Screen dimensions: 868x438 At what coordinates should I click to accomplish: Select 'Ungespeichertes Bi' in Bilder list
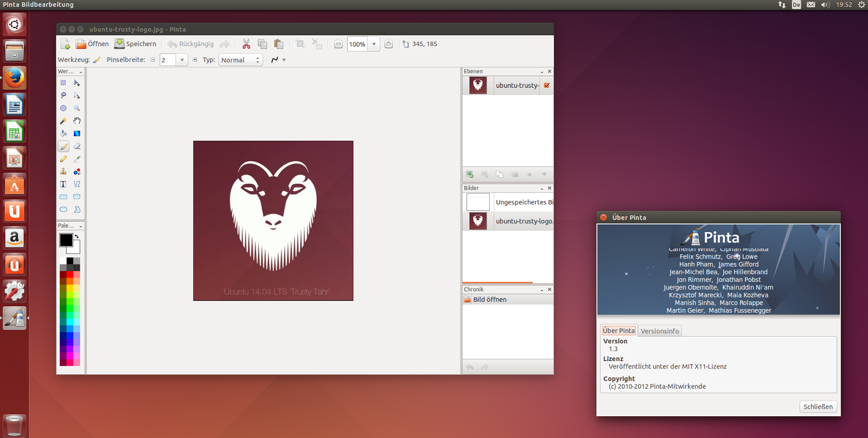tap(508, 202)
